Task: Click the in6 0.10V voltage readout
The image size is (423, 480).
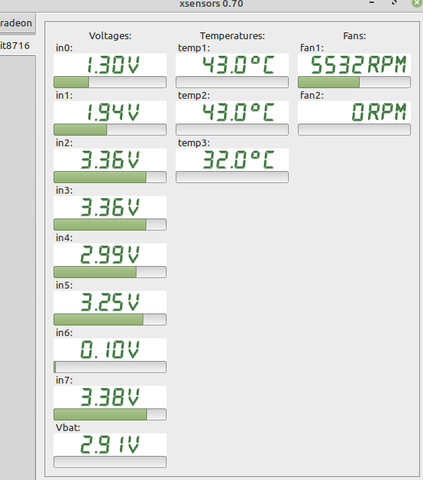Action: (110, 350)
